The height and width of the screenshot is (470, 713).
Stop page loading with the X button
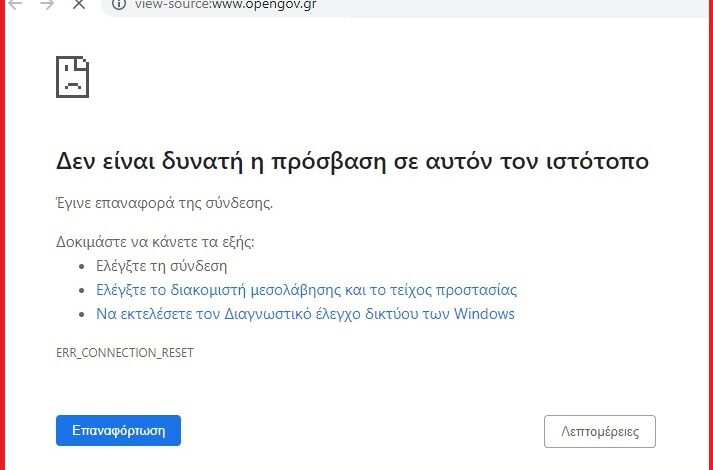(x=79, y=5)
